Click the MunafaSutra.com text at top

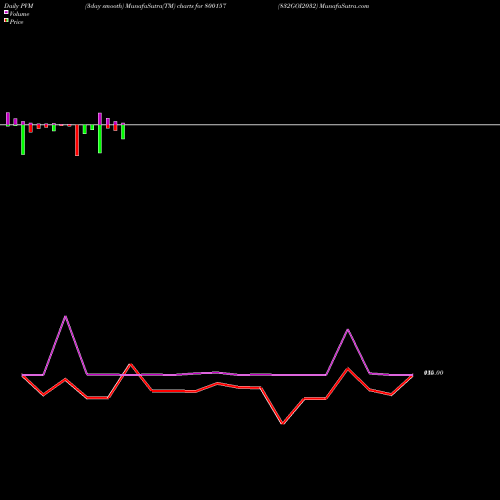pos(344,6)
